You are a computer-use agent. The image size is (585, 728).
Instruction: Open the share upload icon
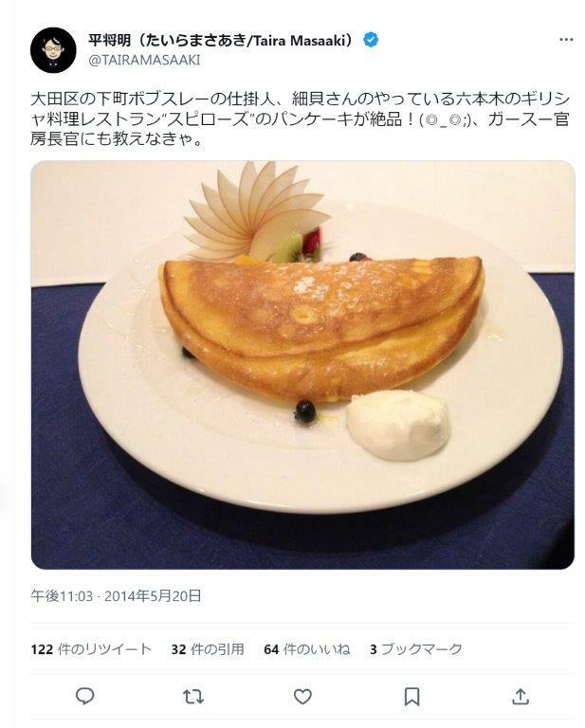521,696
